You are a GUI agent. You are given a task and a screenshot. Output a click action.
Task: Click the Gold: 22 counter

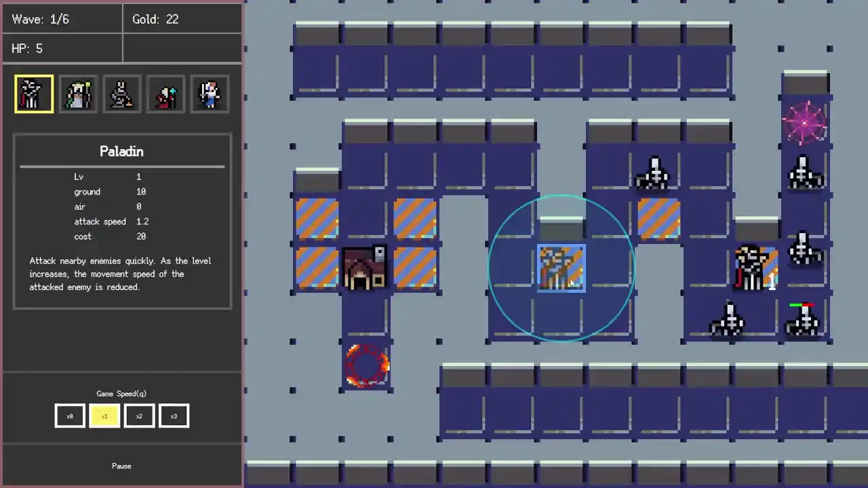click(155, 20)
